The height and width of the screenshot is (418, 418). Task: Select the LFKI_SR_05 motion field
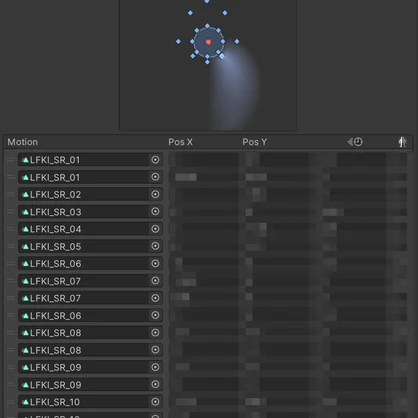pos(90,246)
